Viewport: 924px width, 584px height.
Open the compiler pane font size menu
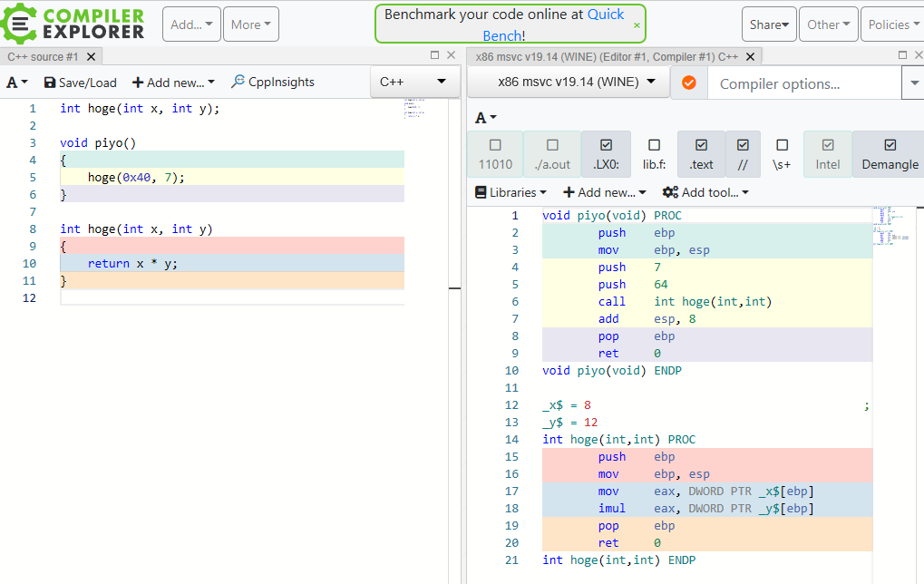click(x=486, y=118)
